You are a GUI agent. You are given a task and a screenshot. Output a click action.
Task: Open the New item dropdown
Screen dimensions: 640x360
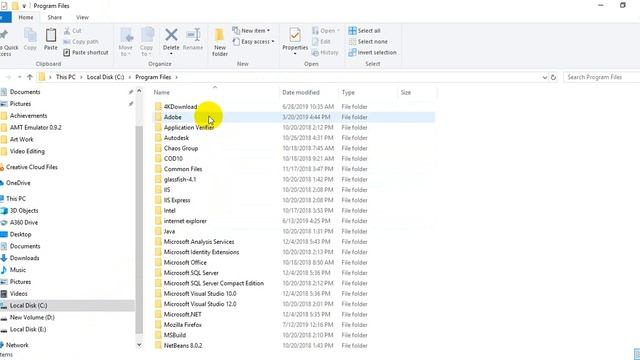[251, 31]
